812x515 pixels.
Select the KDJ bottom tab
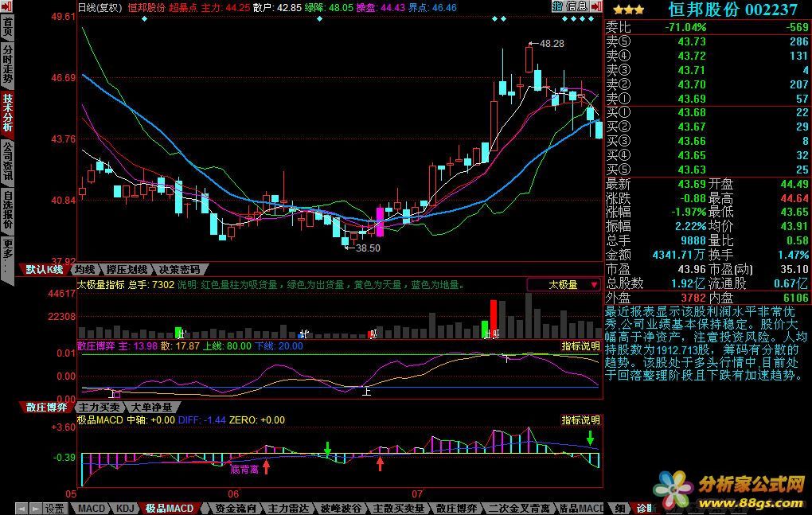click(x=125, y=509)
